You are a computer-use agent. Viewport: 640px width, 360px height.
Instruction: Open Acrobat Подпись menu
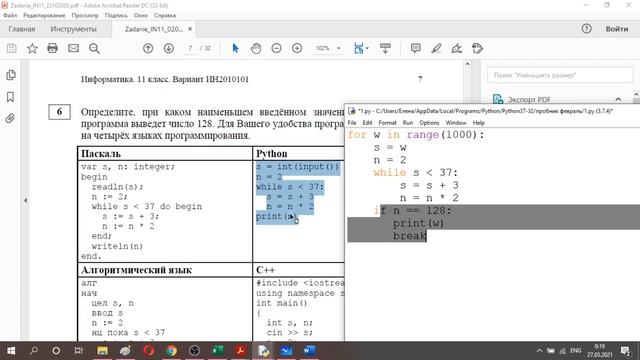(x=116, y=16)
